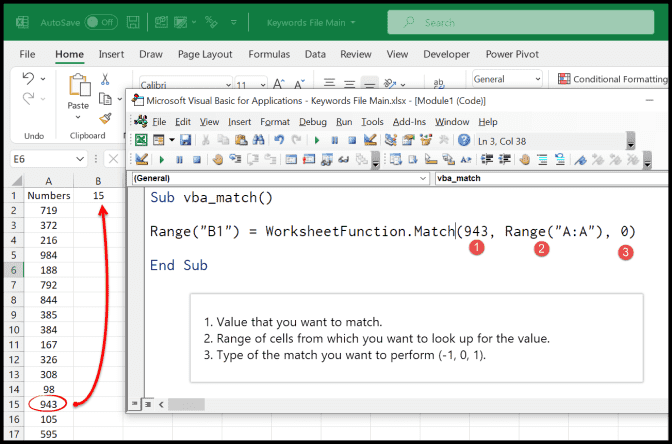Switch to the Developer ribbon tab
This screenshot has width=672, height=444.
[x=446, y=54]
